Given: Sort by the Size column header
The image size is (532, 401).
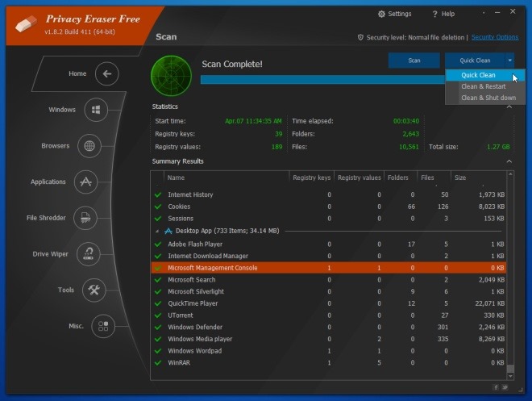Looking at the screenshot, I should tap(479, 178).
